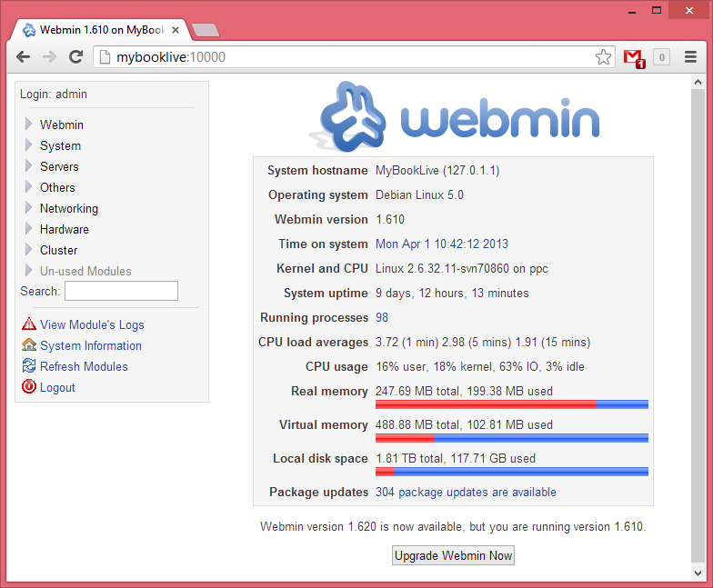Image resolution: width=713 pixels, height=588 pixels.
Task: Click the module Search field
Action: click(x=121, y=291)
